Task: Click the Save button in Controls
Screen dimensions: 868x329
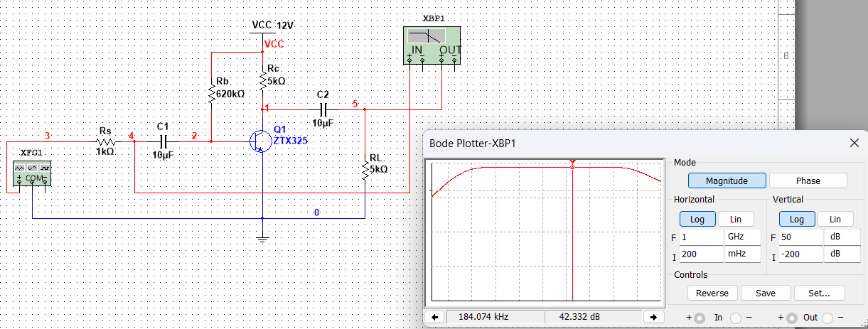Action: [x=766, y=293]
